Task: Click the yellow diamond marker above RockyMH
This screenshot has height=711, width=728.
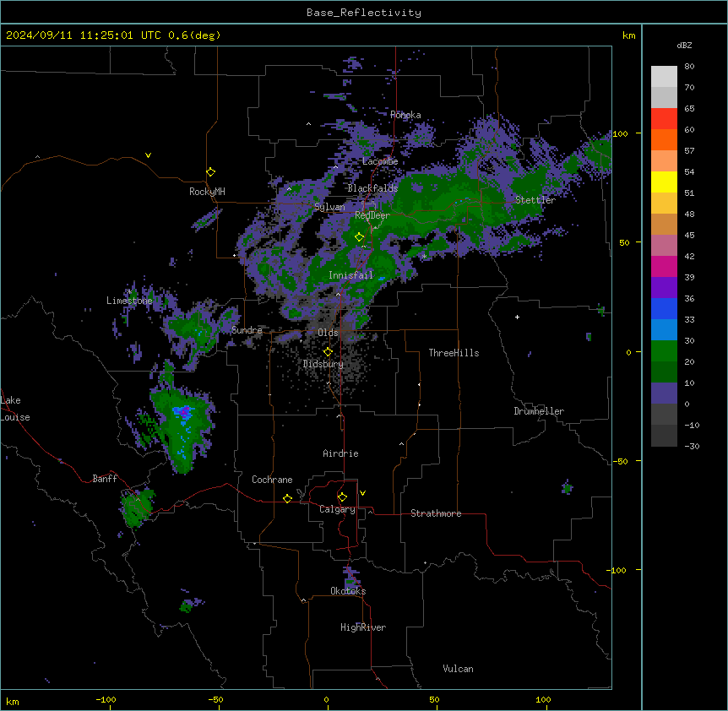Action: click(x=210, y=172)
